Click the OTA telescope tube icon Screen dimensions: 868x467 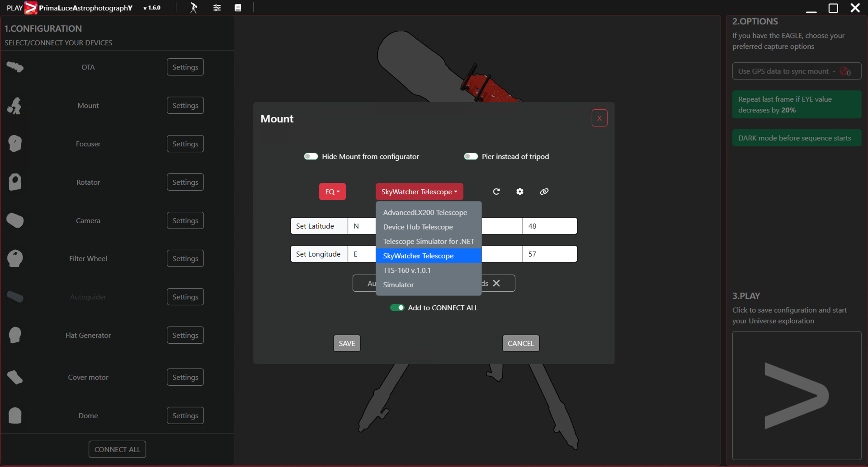[15, 67]
